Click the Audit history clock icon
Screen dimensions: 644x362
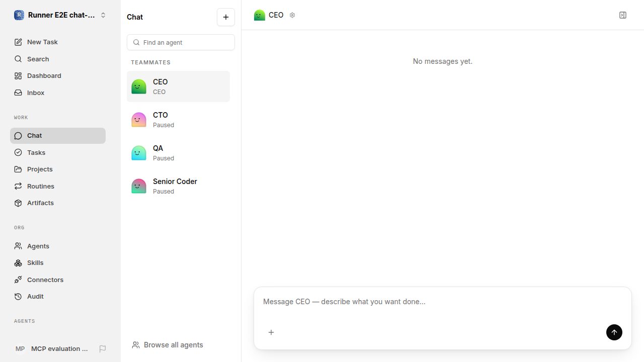pyautogui.click(x=18, y=297)
